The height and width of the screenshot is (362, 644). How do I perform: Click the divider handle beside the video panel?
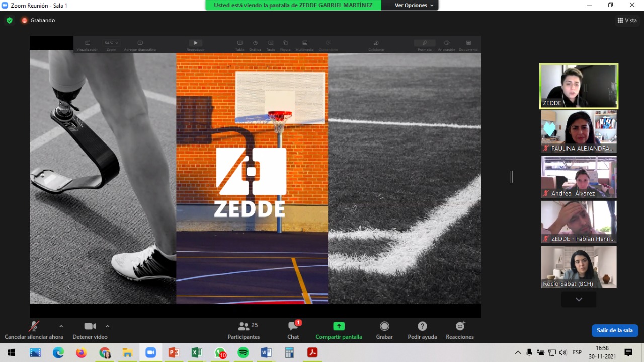click(x=512, y=177)
